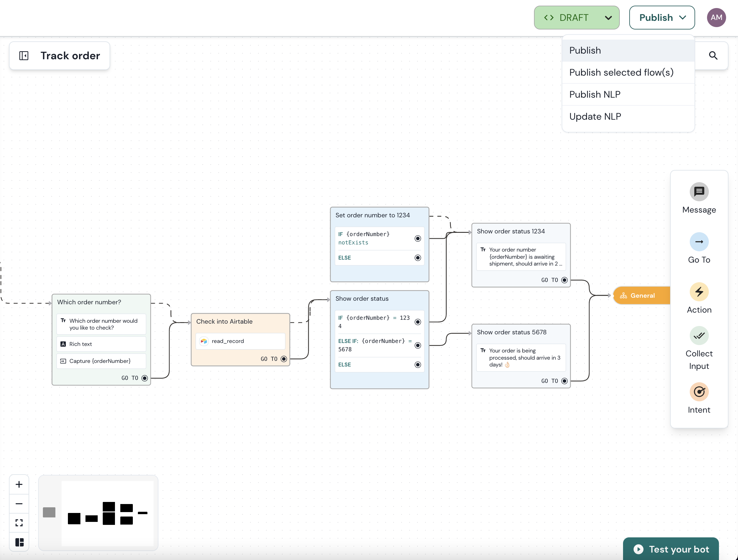Select Publish selected flow(s) option

[621, 72]
